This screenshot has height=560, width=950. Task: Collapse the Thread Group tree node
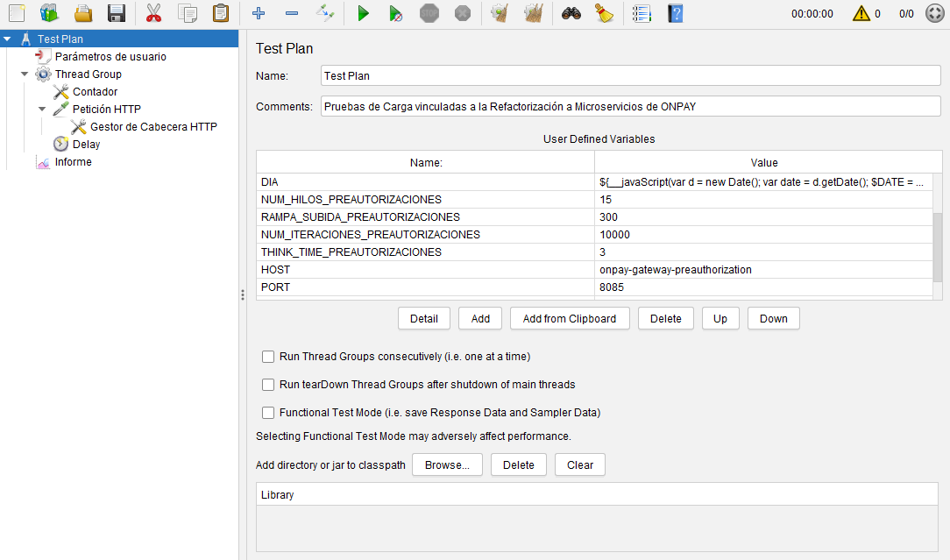(x=25, y=74)
